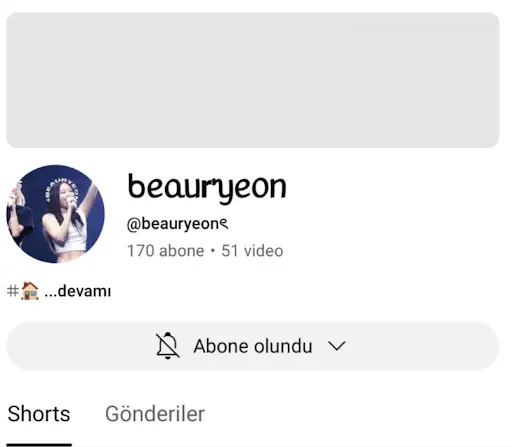Screen dimensions: 512x447
Task: Expand the Abone olundu chevron dropdown
Action: (337, 346)
